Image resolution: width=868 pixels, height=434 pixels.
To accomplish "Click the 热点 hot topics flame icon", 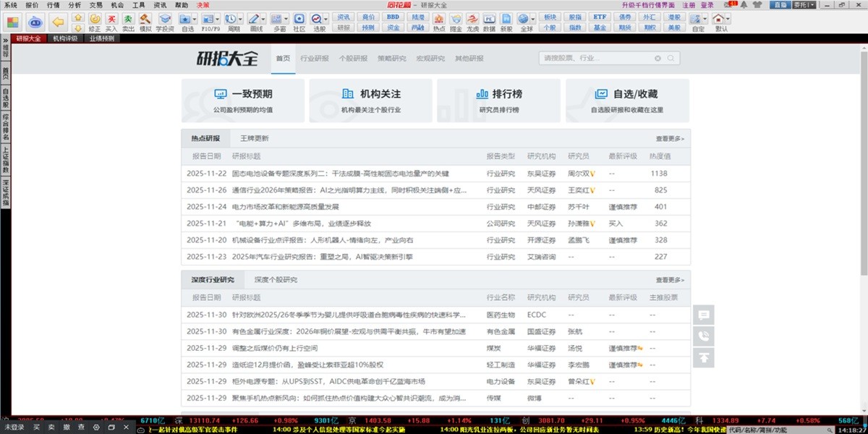I will pyautogui.click(x=439, y=20).
